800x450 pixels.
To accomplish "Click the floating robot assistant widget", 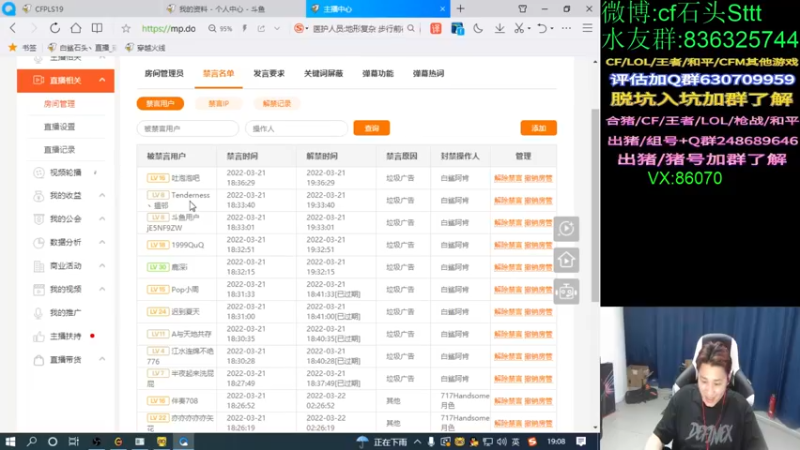I will [566, 291].
